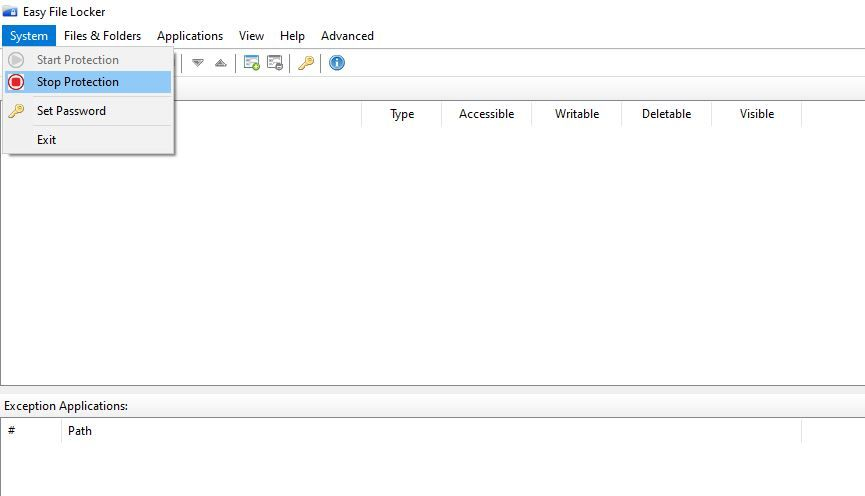Click the Accessible column header
This screenshot has width=865, height=496.
487,114
